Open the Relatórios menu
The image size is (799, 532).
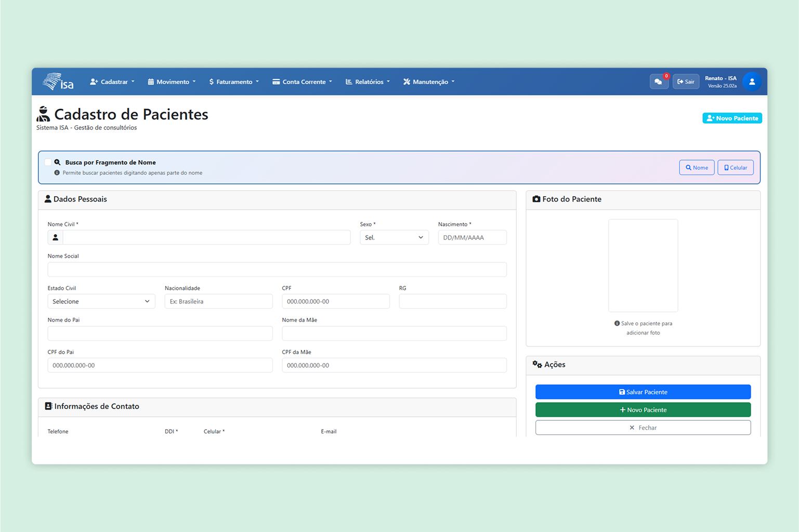[368, 82]
